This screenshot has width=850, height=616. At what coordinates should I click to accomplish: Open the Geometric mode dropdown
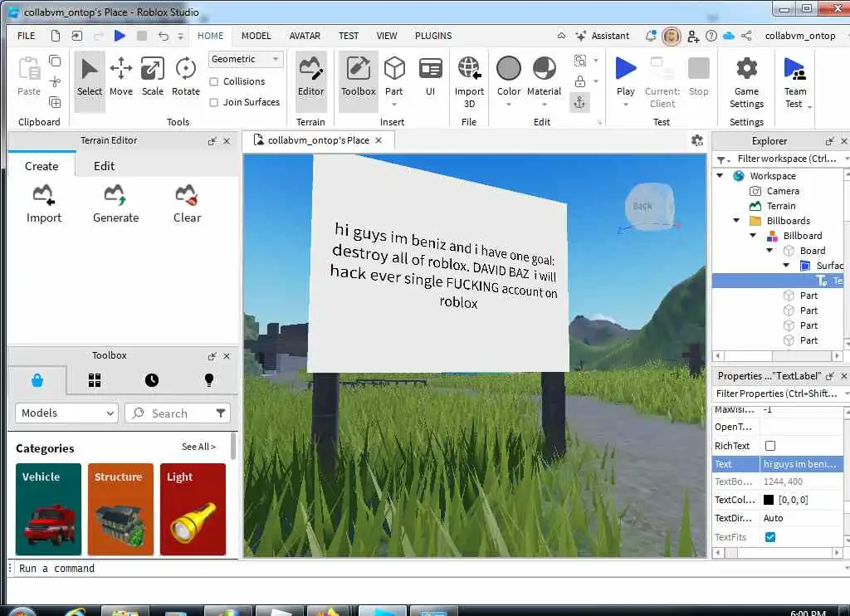coord(246,59)
